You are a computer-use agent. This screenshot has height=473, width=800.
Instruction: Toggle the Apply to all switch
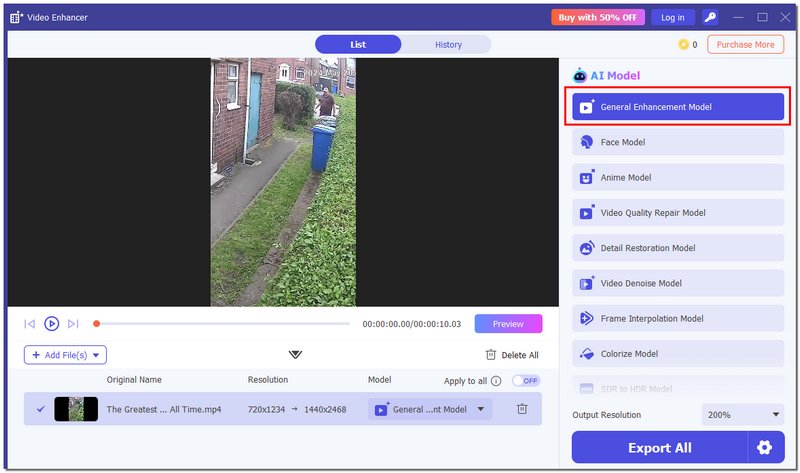click(x=525, y=381)
